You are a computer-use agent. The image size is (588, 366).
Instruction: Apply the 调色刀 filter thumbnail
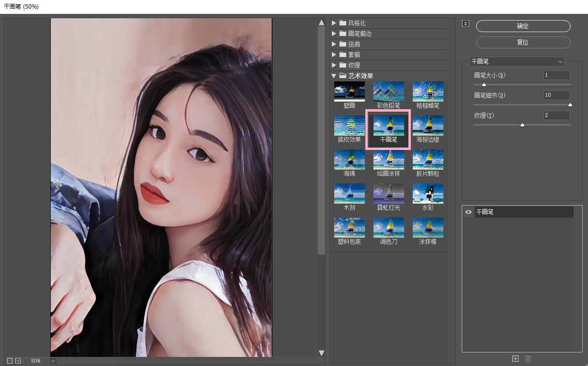coord(388,231)
